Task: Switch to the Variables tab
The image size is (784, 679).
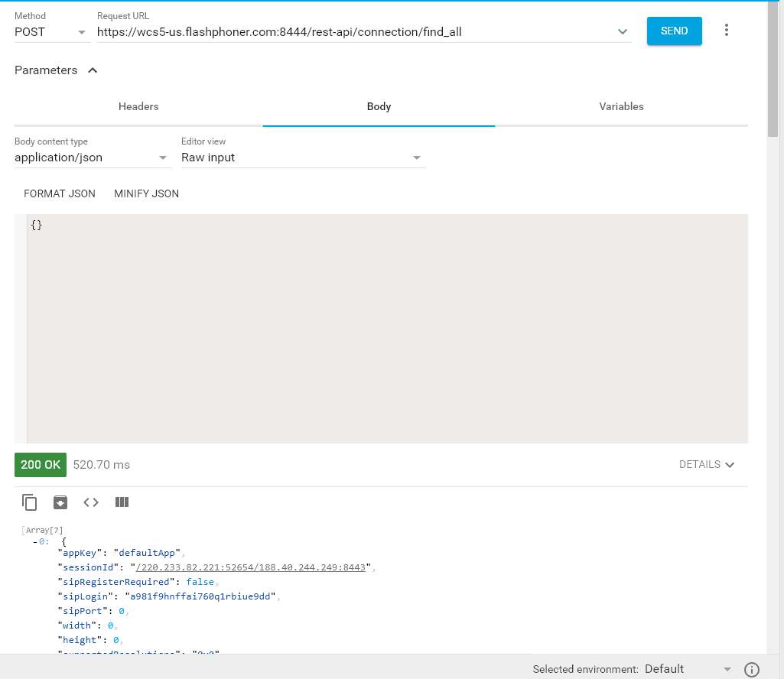Action: pos(621,107)
